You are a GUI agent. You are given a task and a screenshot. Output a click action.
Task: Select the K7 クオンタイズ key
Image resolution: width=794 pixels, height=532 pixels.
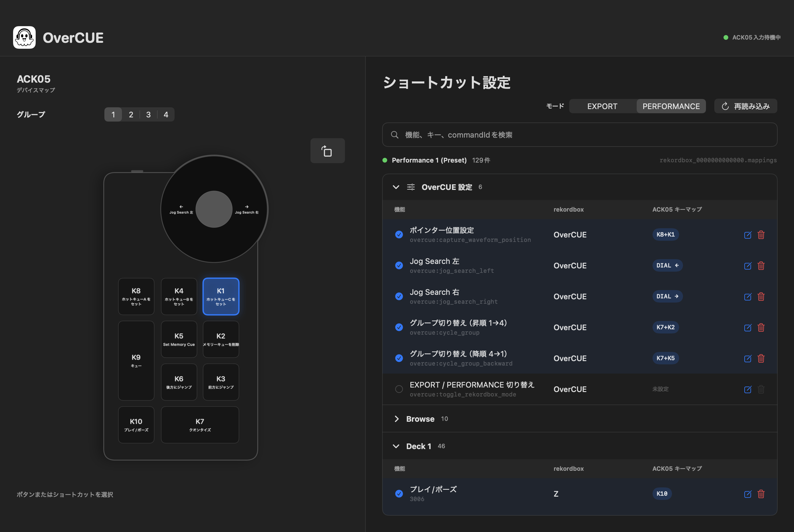[x=200, y=425]
